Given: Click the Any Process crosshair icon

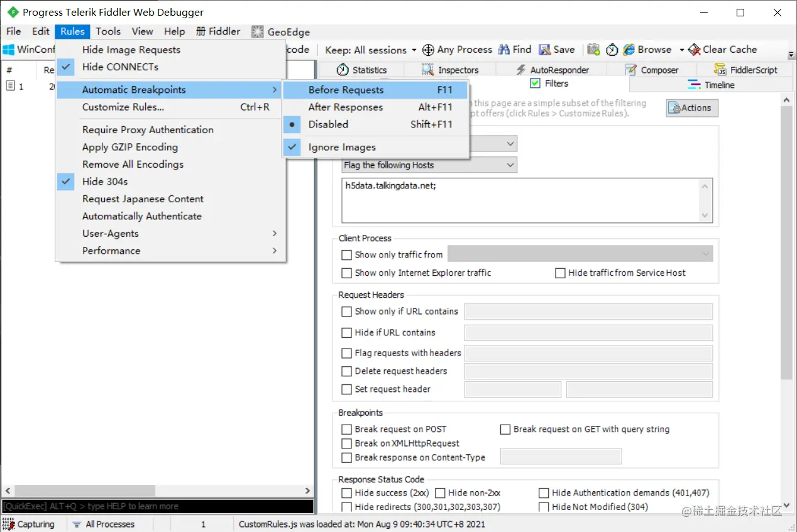Looking at the screenshot, I should pyautogui.click(x=428, y=50).
